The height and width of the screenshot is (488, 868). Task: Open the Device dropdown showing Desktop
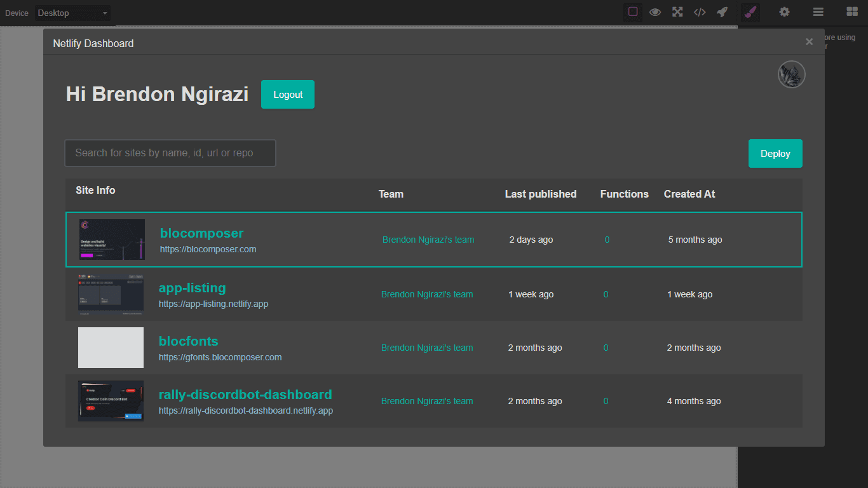(x=72, y=13)
